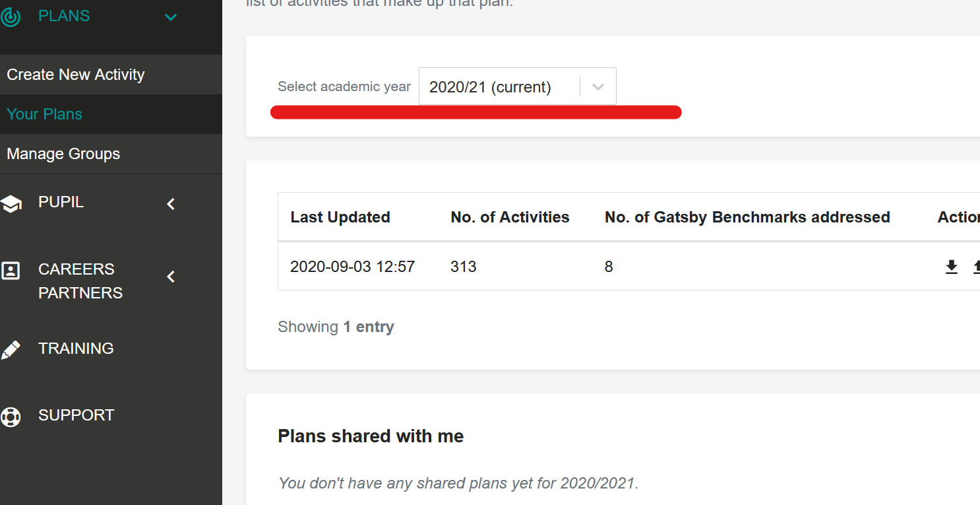The width and height of the screenshot is (980, 505).
Task: Open Manage Groups menu item
Action: (63, 154)
